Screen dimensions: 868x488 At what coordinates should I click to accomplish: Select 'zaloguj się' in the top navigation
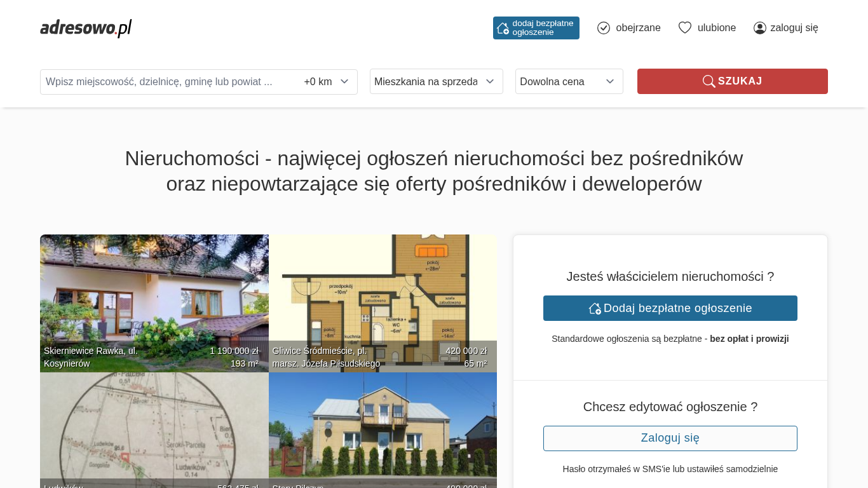(794, 28)
